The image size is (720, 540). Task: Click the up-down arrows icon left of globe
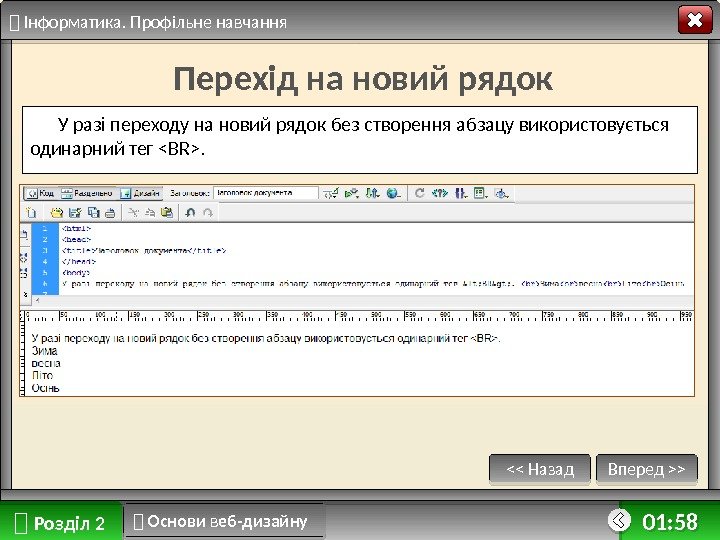coord(372,193)
